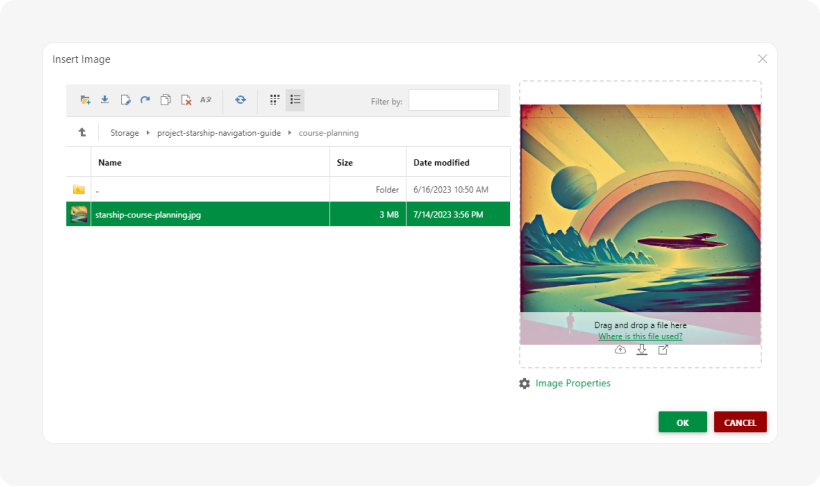Click the Image Properties gear icon

pos(525,383)
